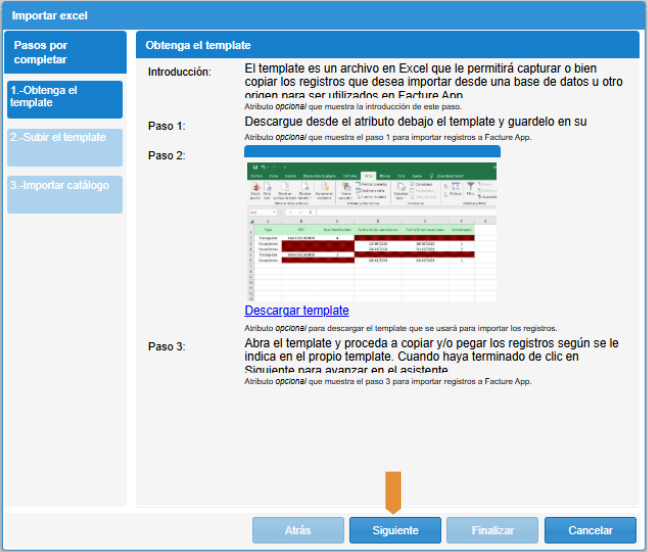Click the blue bar above the Excel preview

coord(372,150)
